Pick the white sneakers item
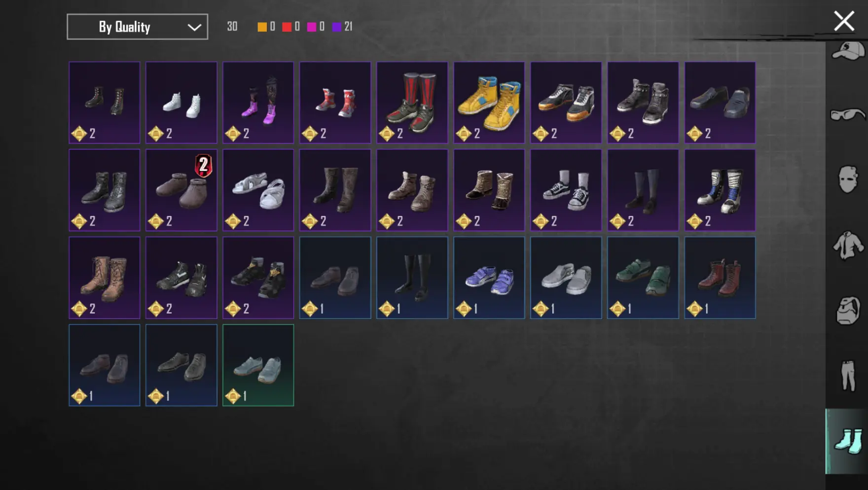Image resolution: width=868 pixels, height=490 pixels. (181, 103)
